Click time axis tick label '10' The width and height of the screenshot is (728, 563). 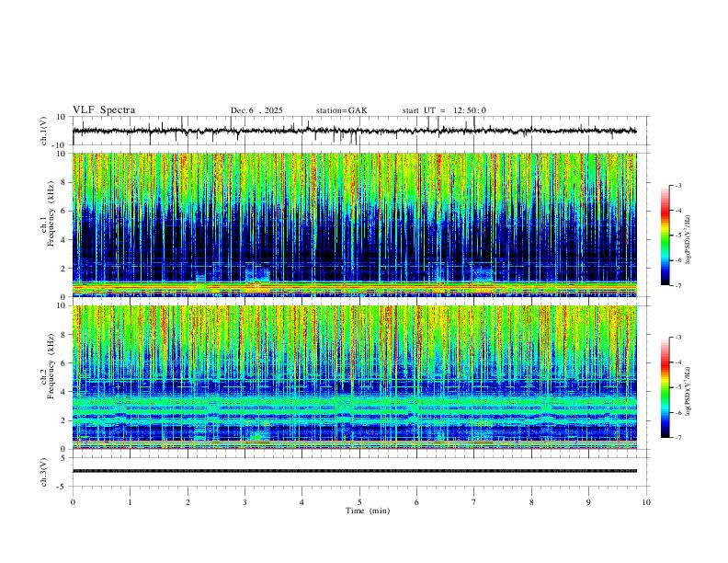(x=646, y=502)
